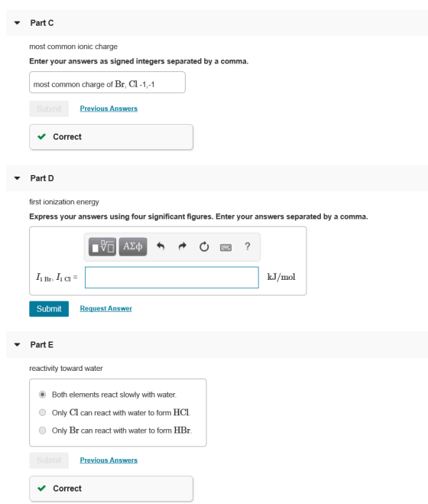Collapse the Part E section
Image resolution: width=428 pixels, height=504 pixels.
pos(18,345)
